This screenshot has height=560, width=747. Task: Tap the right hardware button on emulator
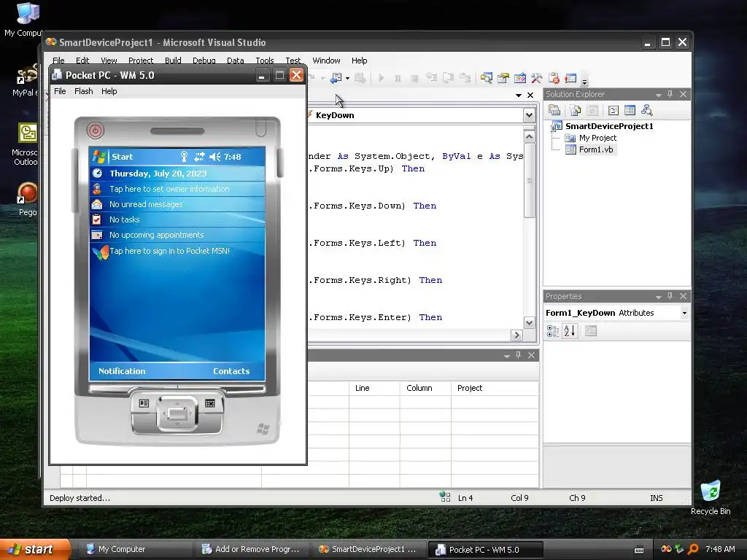[209, 403]
